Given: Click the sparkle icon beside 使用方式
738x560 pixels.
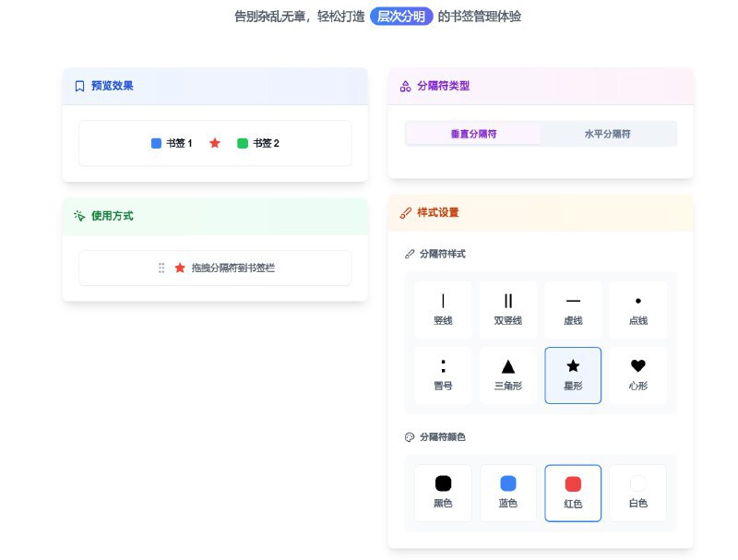Looking at the screenshot, I should (x=78, y=216).
